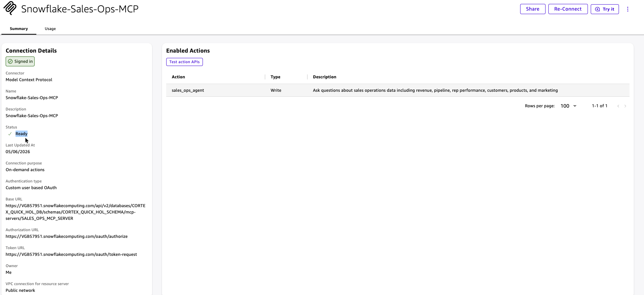Image resolution: width=644 pixels, height=295 pixels.
Task: Click the Write type cell
Action: coord(276,90)
